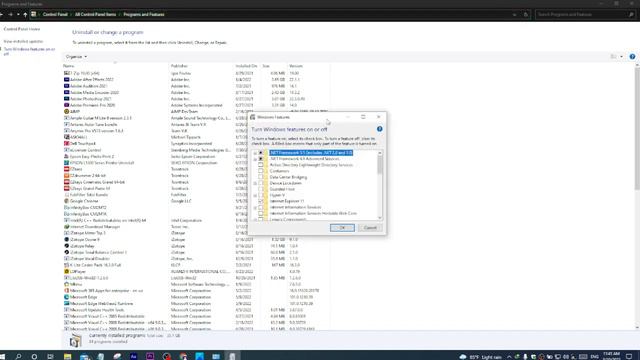
Task: Toggle .NET Framework 4.8 Advanced Services checkbox
Action: pos(261,159)
